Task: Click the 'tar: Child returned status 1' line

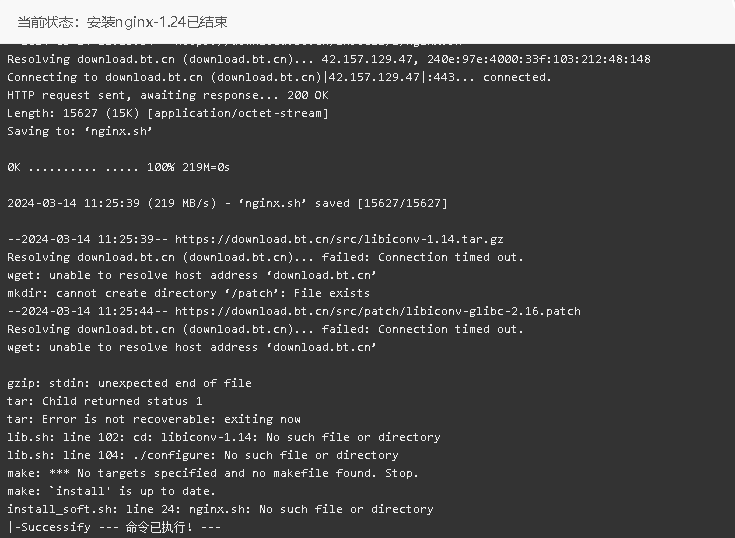Action: pos(105,401)
